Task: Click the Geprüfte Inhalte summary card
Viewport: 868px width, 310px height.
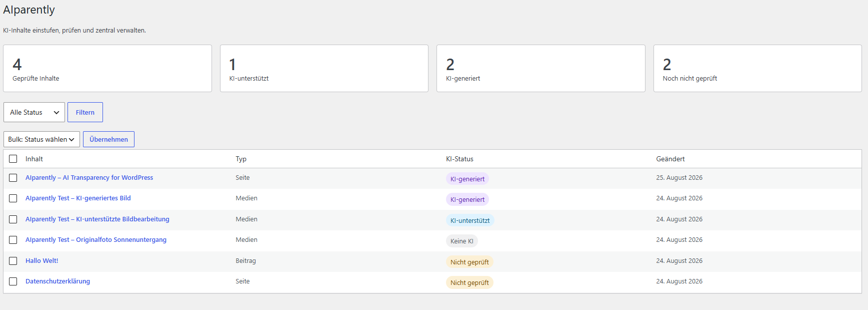Action: click(107, 69)
